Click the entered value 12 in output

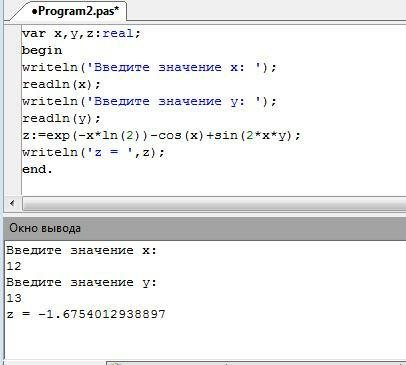point(14,266)
